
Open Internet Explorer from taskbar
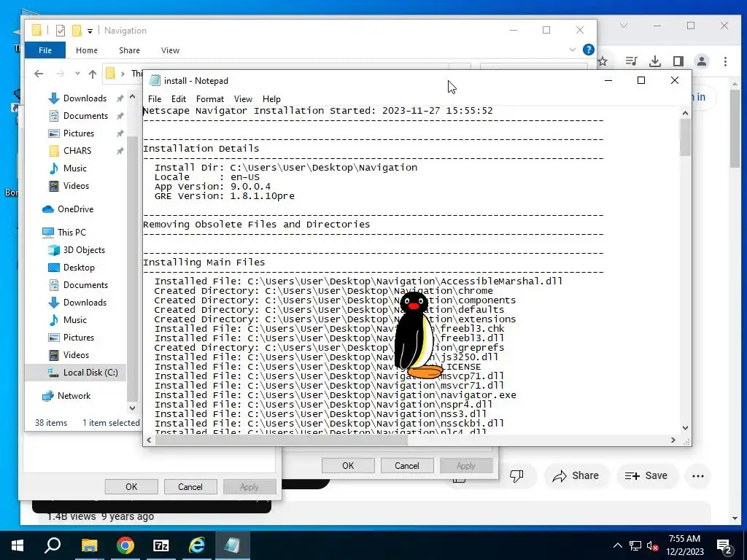point(197,545)
